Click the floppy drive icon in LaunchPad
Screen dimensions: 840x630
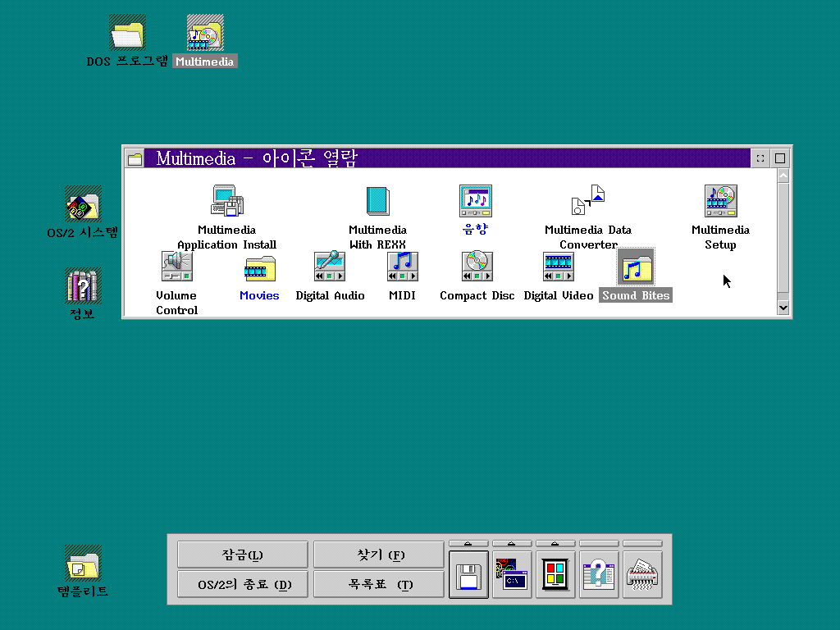point(468,575)
